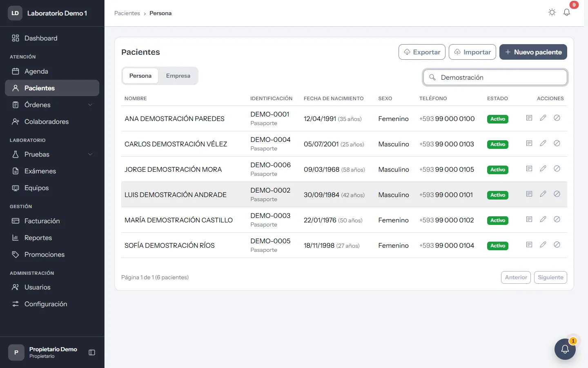View details of Carlos Demostración Vélez
The height and width of the screenshot is (368, 588).
click(529, 143)
